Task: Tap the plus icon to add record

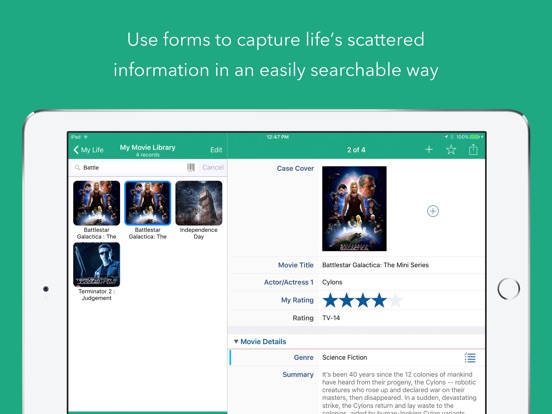Action: [428, 150]
